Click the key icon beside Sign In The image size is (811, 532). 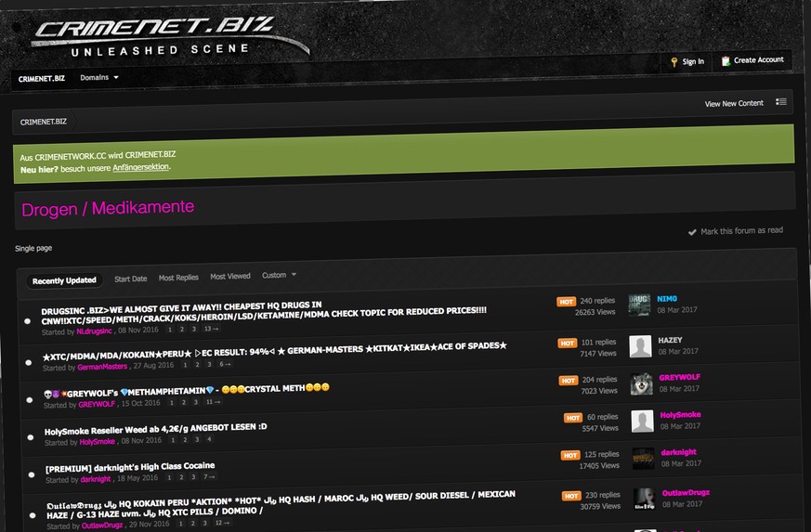(x=674, y=62)
